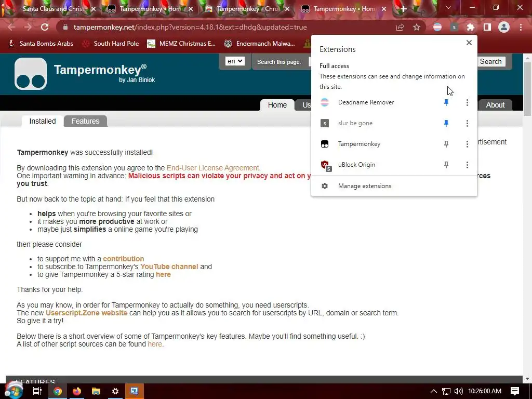Open the notification center icon

[515, 391]
